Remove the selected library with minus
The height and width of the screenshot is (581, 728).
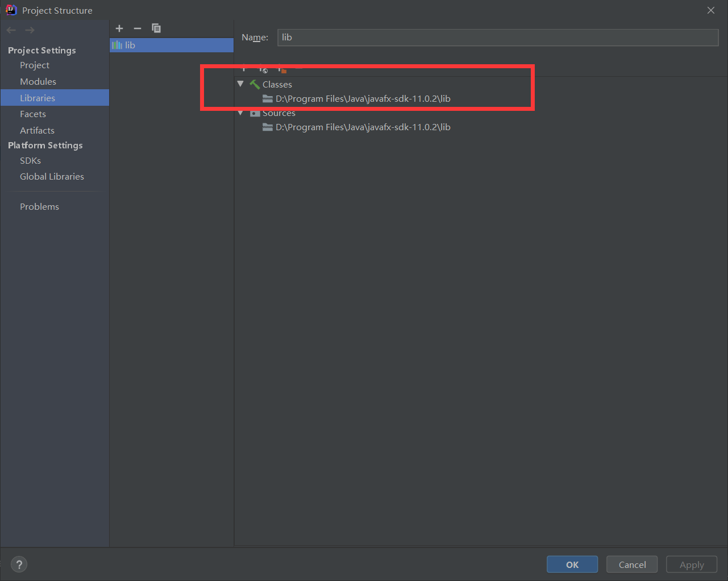tap(137, 28)
